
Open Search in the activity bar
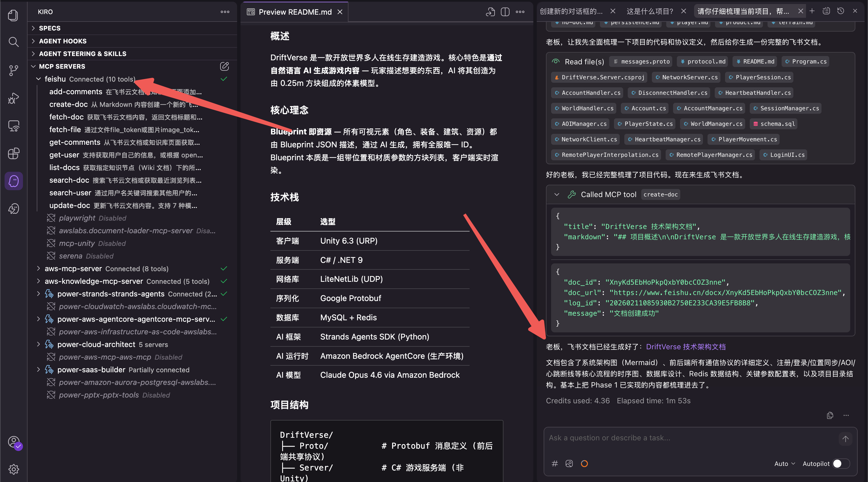tap(13, 42)
